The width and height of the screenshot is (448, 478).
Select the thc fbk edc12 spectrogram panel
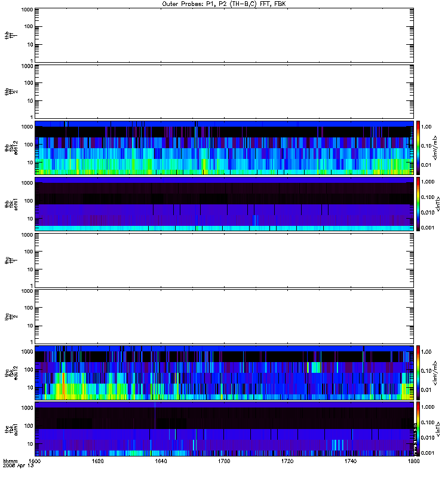point(225,372)
